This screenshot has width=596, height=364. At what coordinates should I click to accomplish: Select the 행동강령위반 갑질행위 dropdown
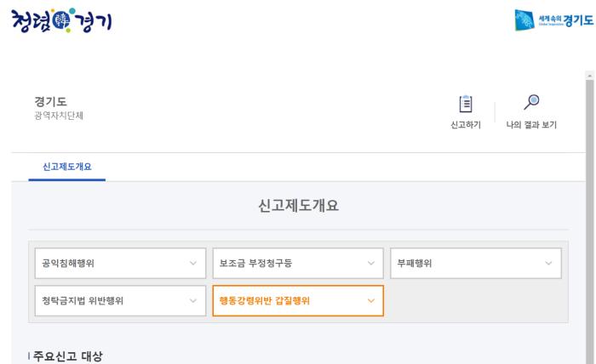(298, 300)
